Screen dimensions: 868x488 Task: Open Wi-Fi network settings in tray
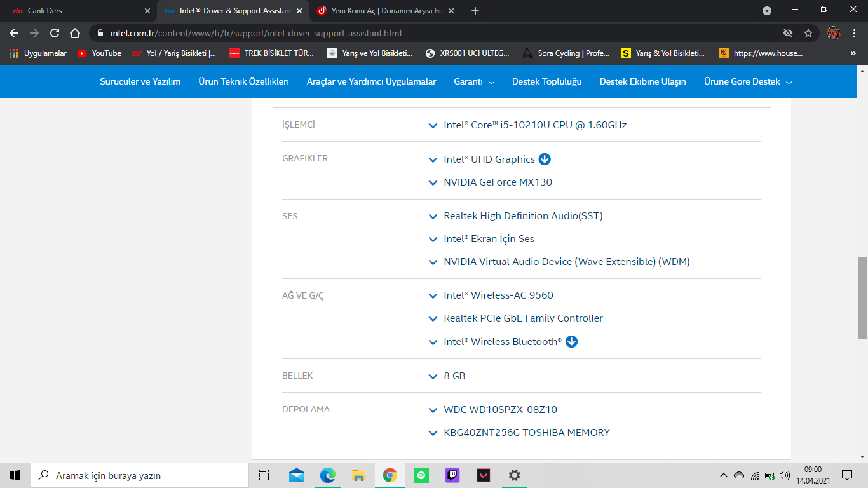pos(755,475)
